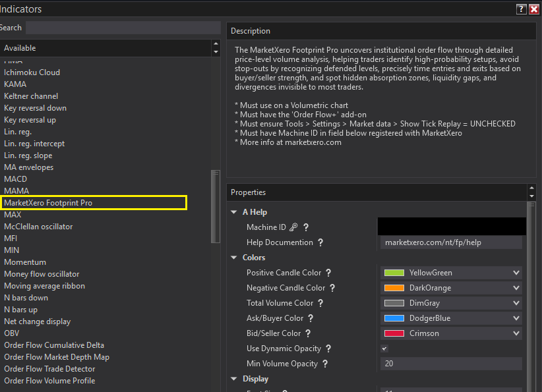The height and width of the screenshot is (392, 542).
Task: Select Order Flow Cumulative Delta indicator
Action: [x=54, y=345]
